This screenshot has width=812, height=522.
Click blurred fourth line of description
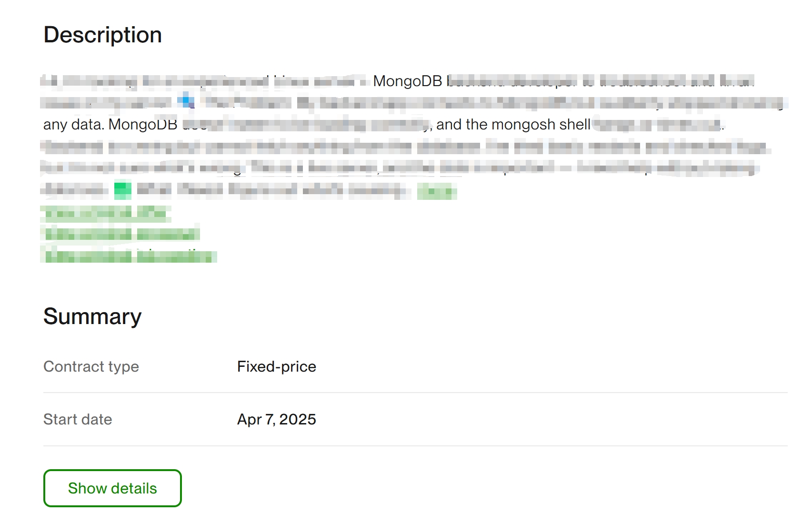[405, 147]
